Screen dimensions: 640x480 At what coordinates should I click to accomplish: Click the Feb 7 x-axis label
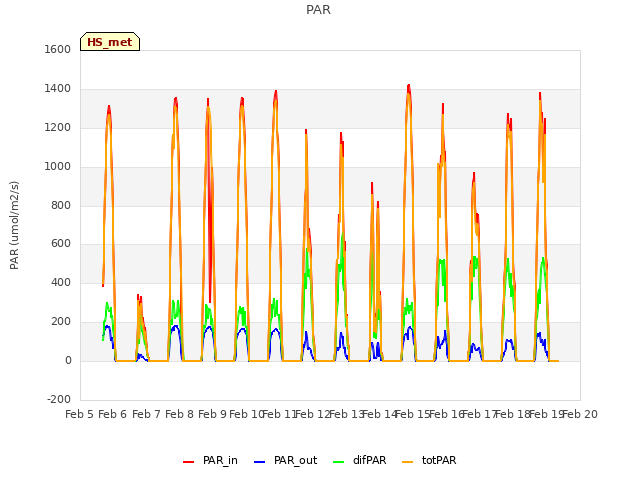coord(147,414)
